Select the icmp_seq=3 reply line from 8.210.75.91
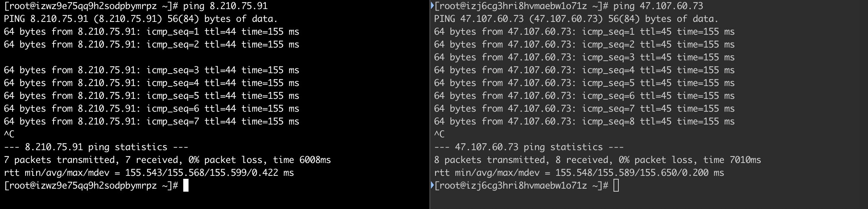Viewport: 868px width, 209px height. pyautogui.click(x=151, y=70)
